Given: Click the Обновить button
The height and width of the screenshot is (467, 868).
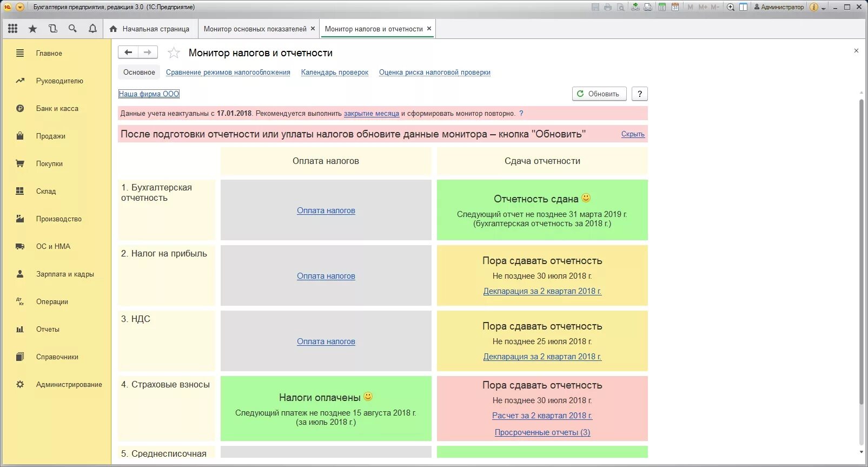Looking at the screenshot, I should pyautogui.click(x=599, y=94).
